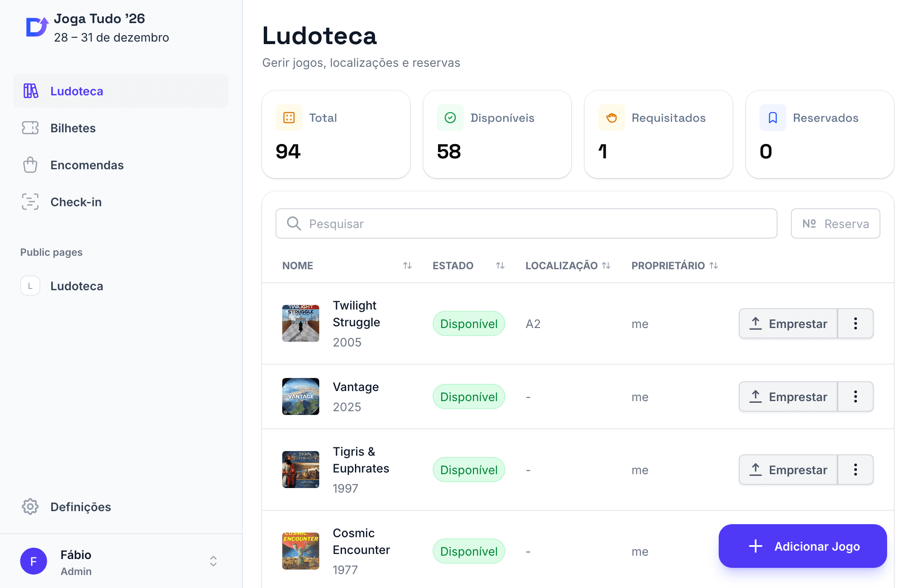Screen dimensions: 914x588
Task: Click the Requisitados hand icon
Action: point(612,118)
